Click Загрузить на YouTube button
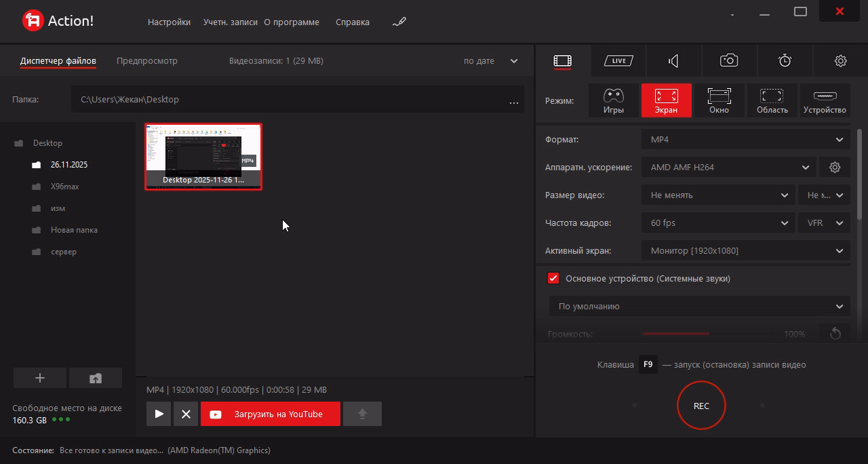 coord(270,414)
